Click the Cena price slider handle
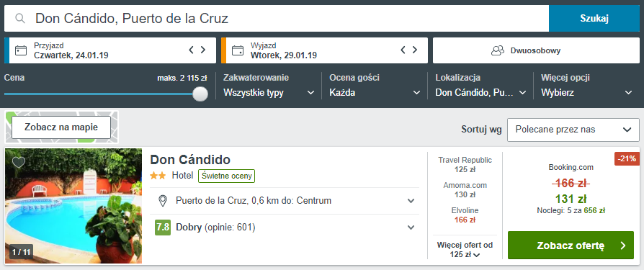This screenshot has height=270, width=644. click(x=200, y=93)
